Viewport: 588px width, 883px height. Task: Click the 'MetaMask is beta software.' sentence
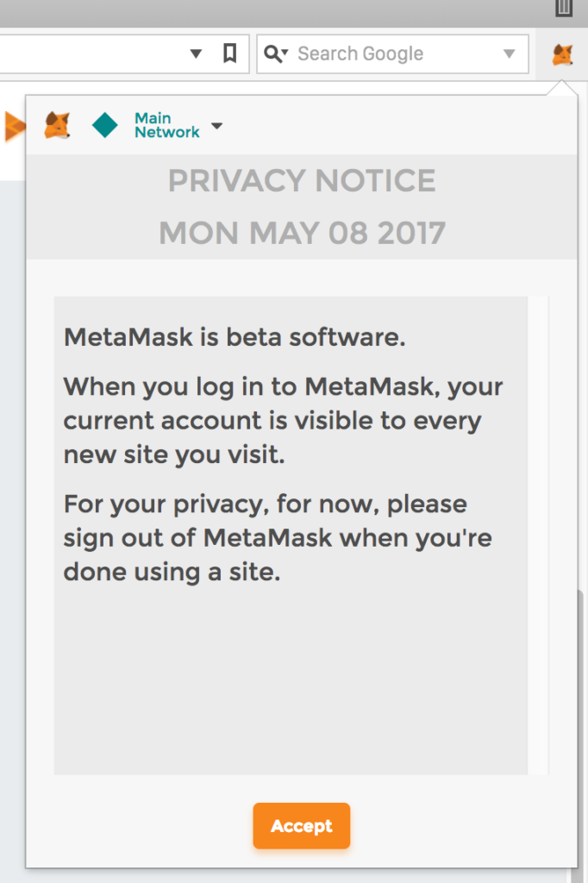pos(235,337)
